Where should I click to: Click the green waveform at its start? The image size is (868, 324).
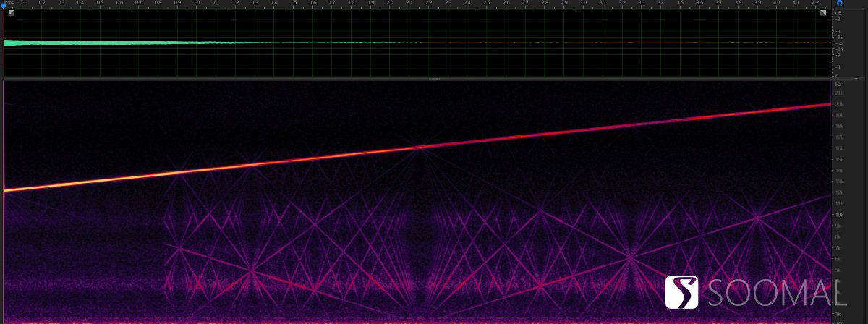coord(7,43)
